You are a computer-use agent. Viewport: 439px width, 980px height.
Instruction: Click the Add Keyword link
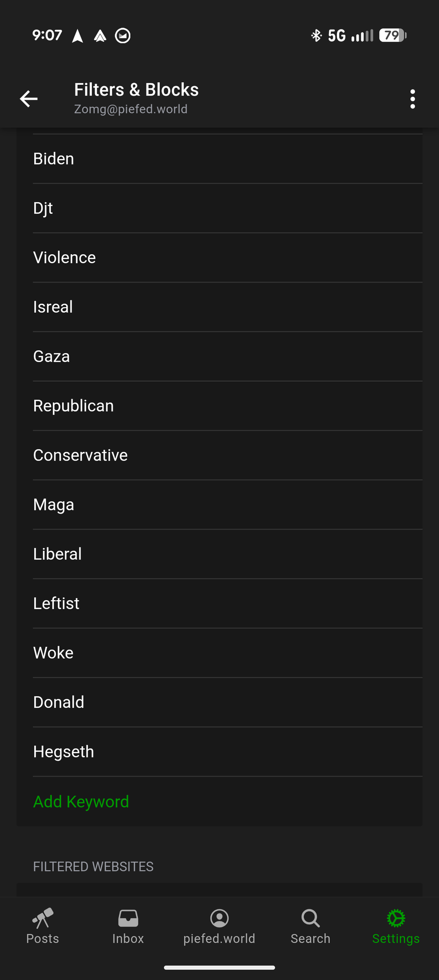click(81, 802)
